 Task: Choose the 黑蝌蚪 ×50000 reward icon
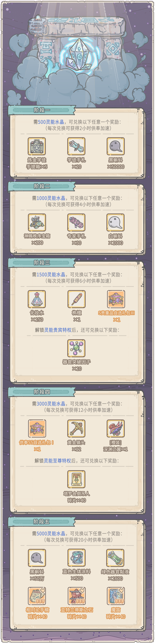(x=116, y=146)
